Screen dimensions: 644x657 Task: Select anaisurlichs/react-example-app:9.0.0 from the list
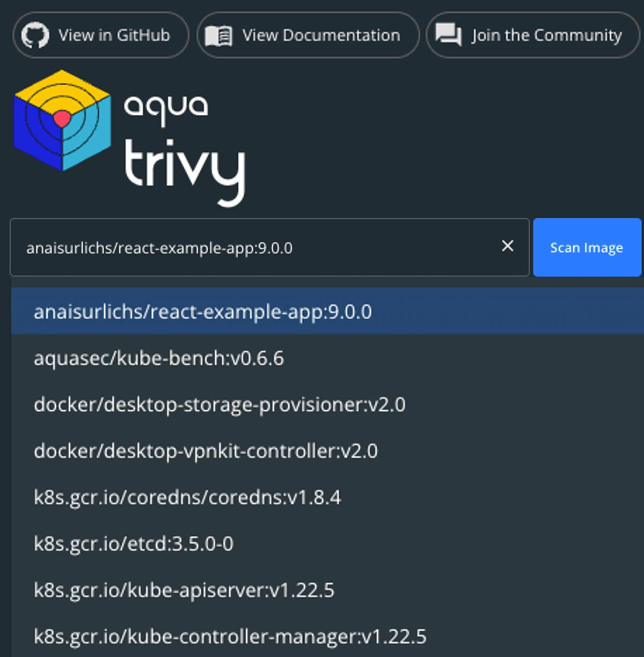tap(327, 311)
